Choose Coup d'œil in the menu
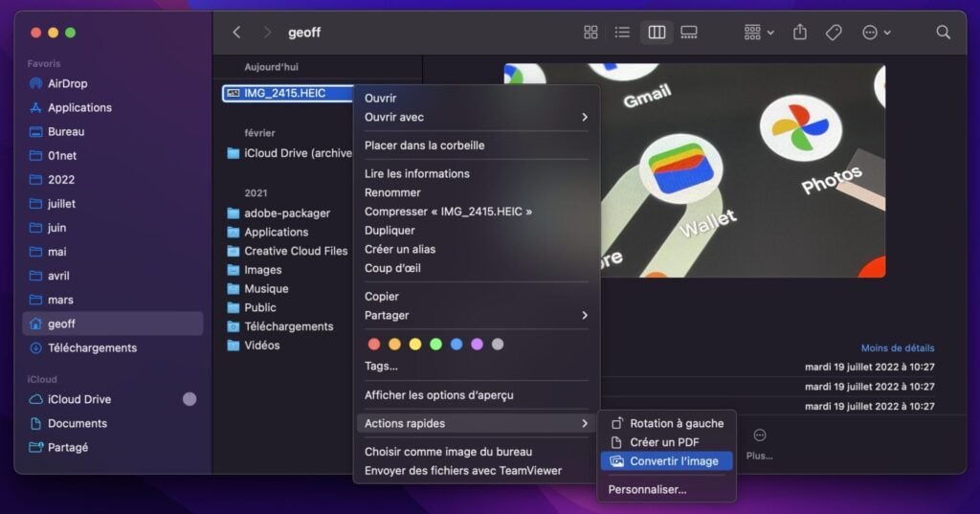Screen dimensions: 980x514 pyautogui.click(x=477, y=268)
